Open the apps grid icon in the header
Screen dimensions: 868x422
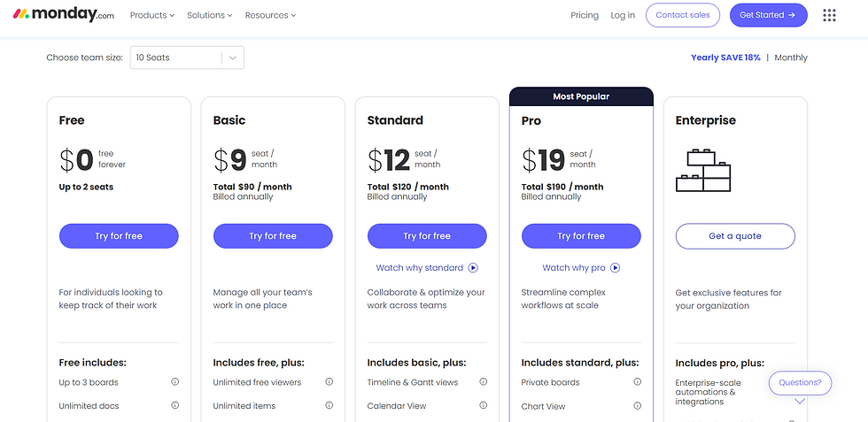click(x=829, y=16)
